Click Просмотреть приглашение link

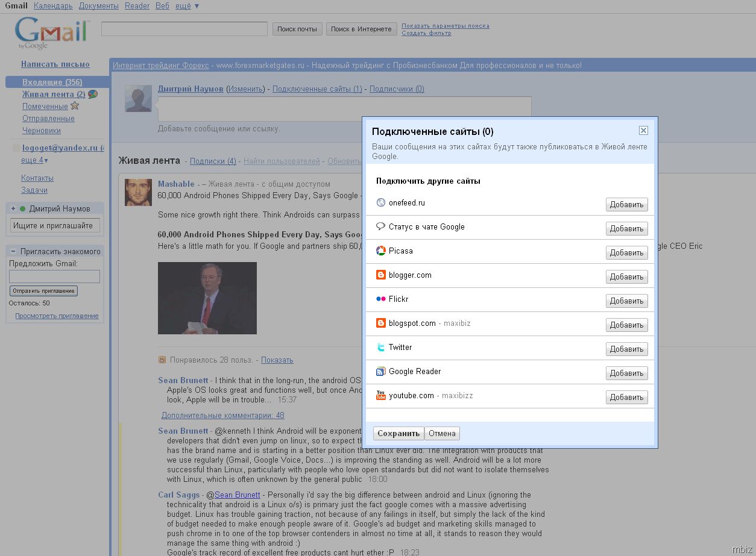pos(57,316)
